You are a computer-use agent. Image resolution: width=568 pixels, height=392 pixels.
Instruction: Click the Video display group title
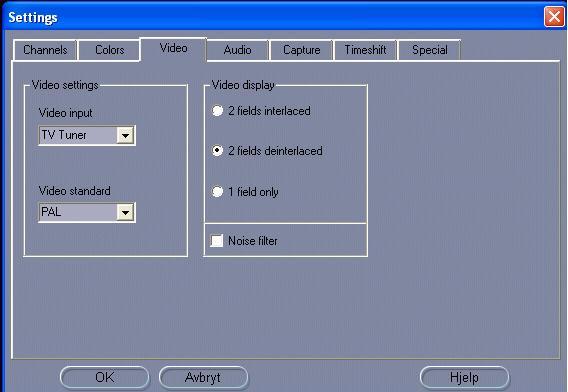click(243, 85)
